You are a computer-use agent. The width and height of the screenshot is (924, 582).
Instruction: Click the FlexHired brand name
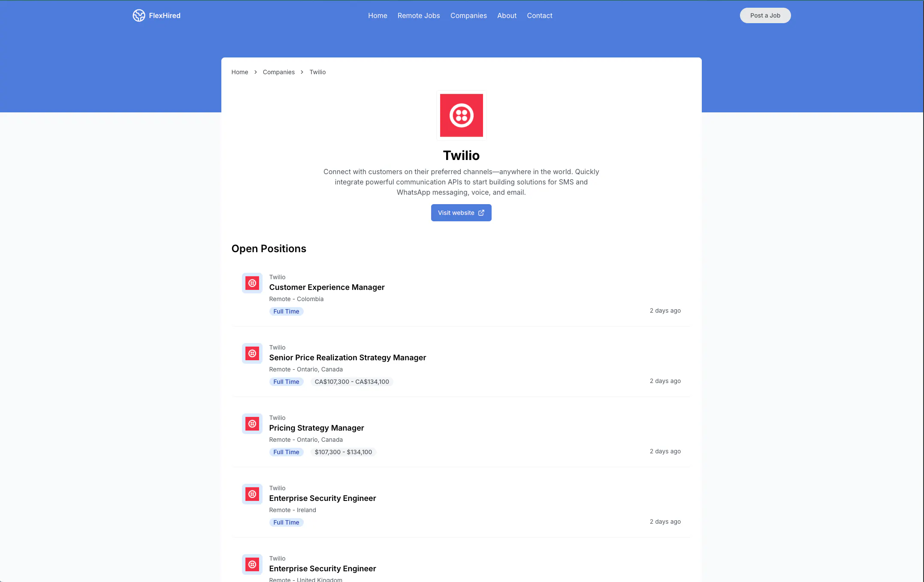coord(165,15)
